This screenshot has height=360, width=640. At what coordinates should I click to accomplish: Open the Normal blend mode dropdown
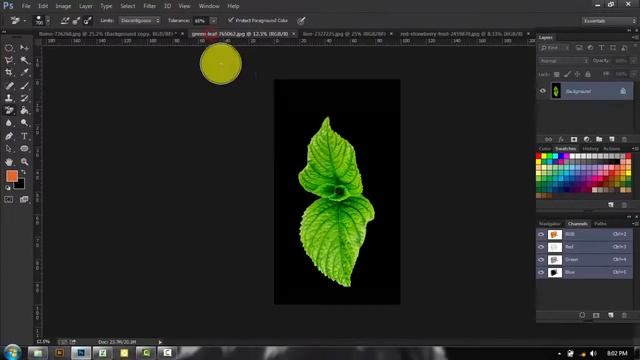(563, 61)
